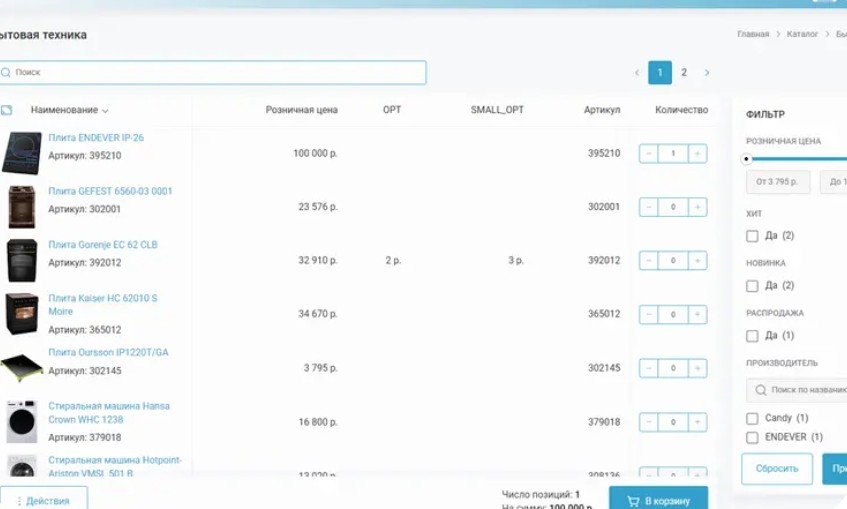Click the 100 000 р. price cell
The width and height of the screenshot is (847, 509).
(315, 153)
